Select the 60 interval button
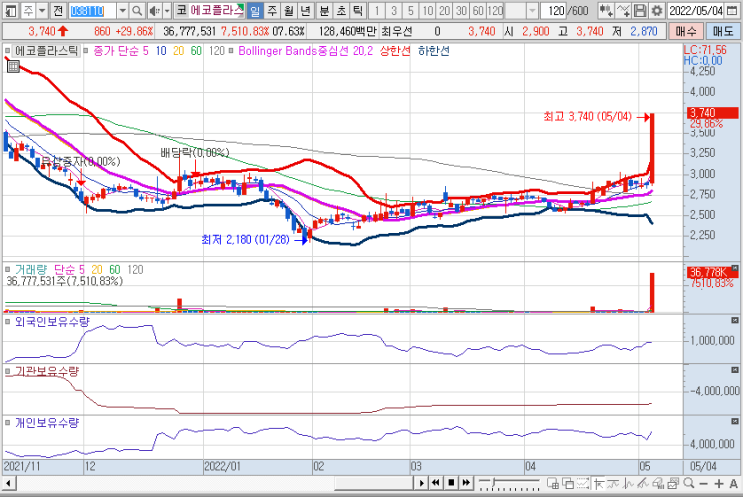 click(x=478, y=10)
